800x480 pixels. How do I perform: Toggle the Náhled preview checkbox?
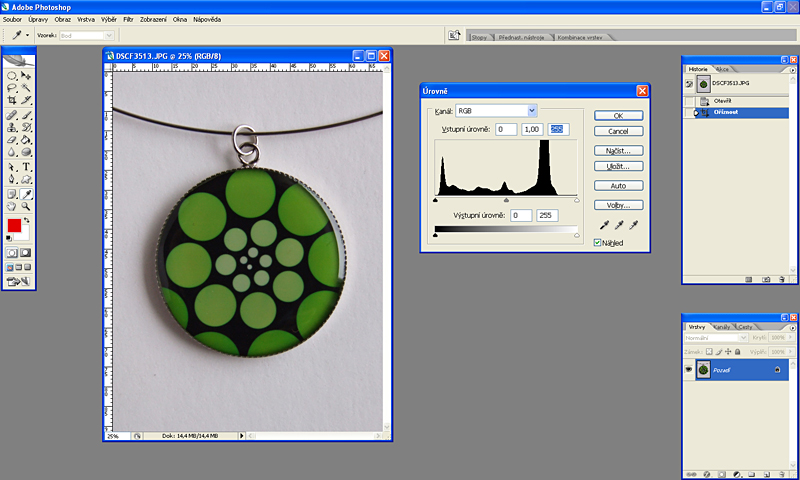[598, 242]
